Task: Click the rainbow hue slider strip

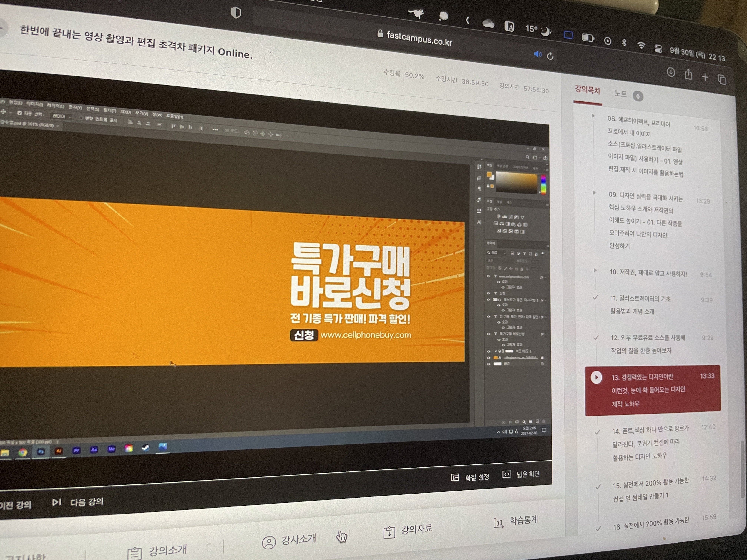Action: point(543,185)
